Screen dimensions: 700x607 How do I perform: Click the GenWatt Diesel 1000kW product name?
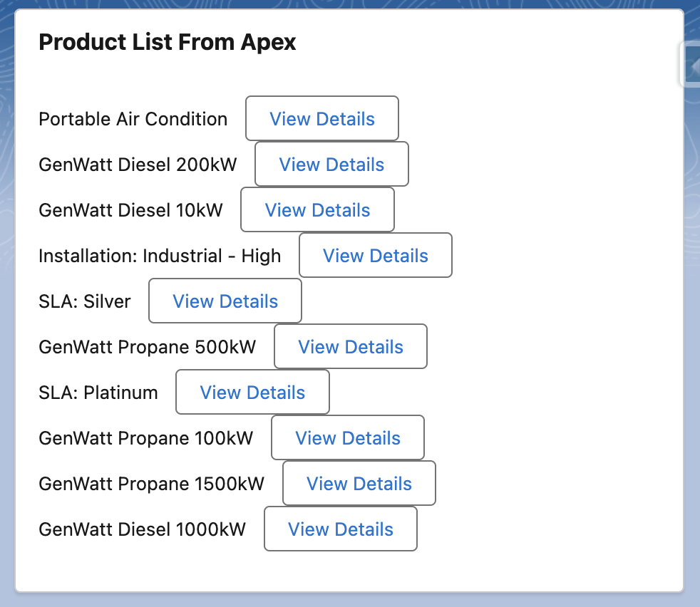143,529
